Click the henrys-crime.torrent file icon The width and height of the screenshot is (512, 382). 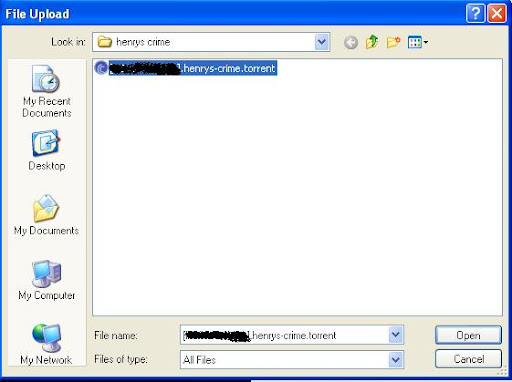101,68
